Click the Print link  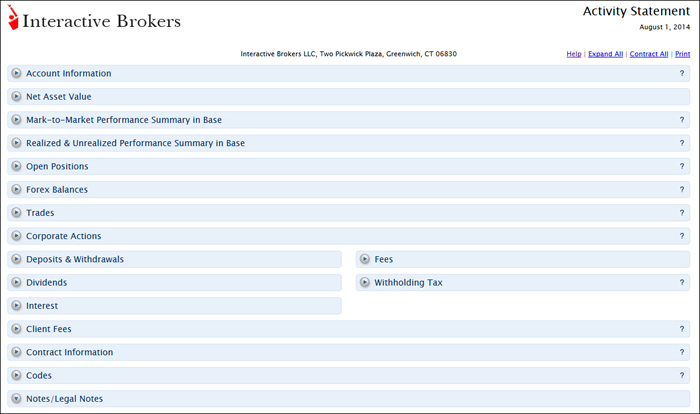pyautogui.click(x=683, y=54)
